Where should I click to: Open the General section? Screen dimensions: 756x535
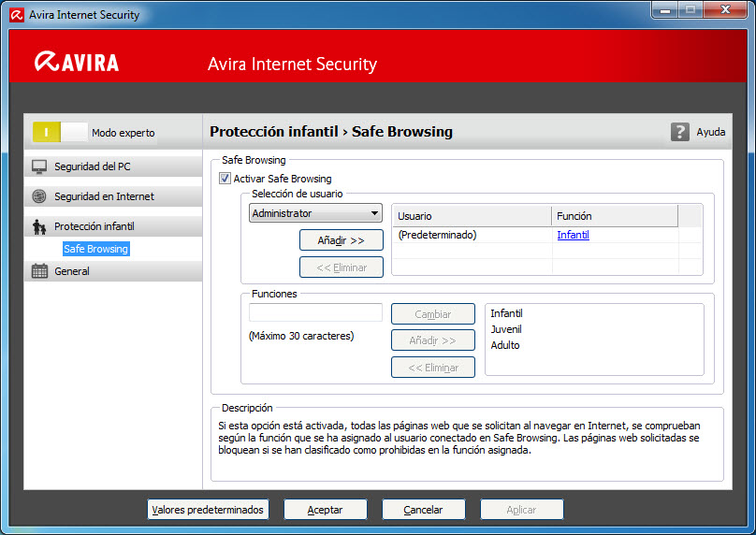pos(113,271)
